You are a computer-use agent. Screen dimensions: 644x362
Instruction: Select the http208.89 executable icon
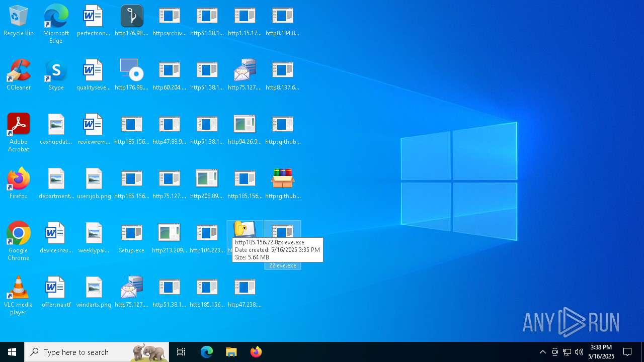click(207, 184)
